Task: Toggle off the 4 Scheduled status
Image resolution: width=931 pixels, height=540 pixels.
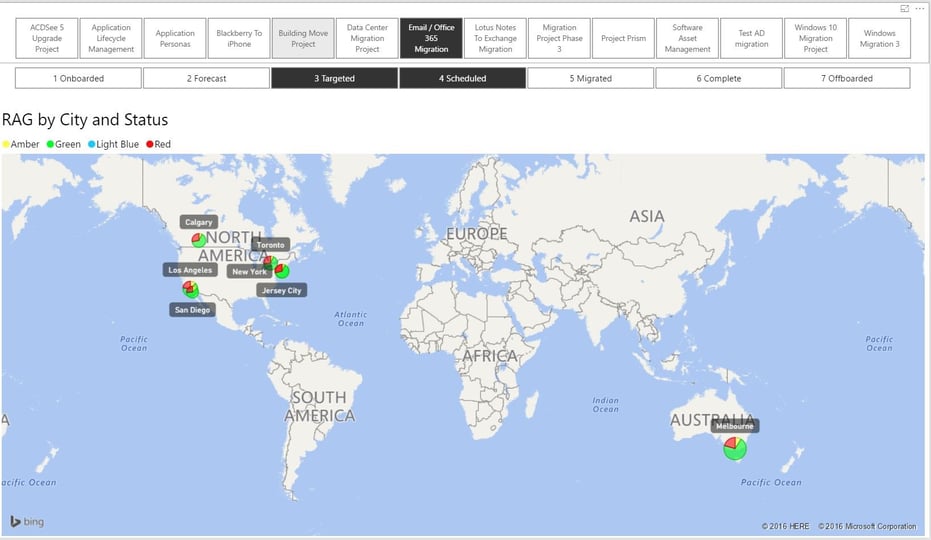Action: coord(463,78)
